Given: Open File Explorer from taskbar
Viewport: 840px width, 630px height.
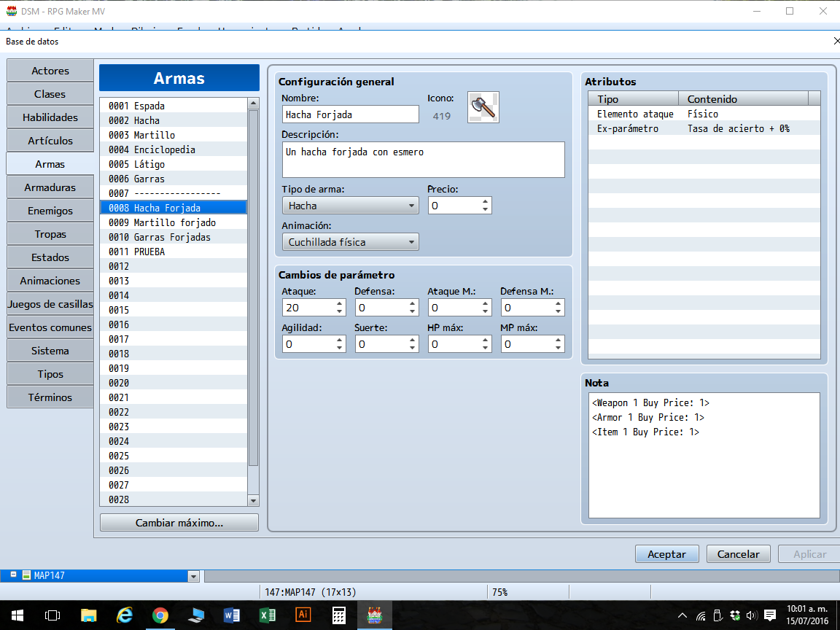Looking at the screenshot, I should click(88, 615).
